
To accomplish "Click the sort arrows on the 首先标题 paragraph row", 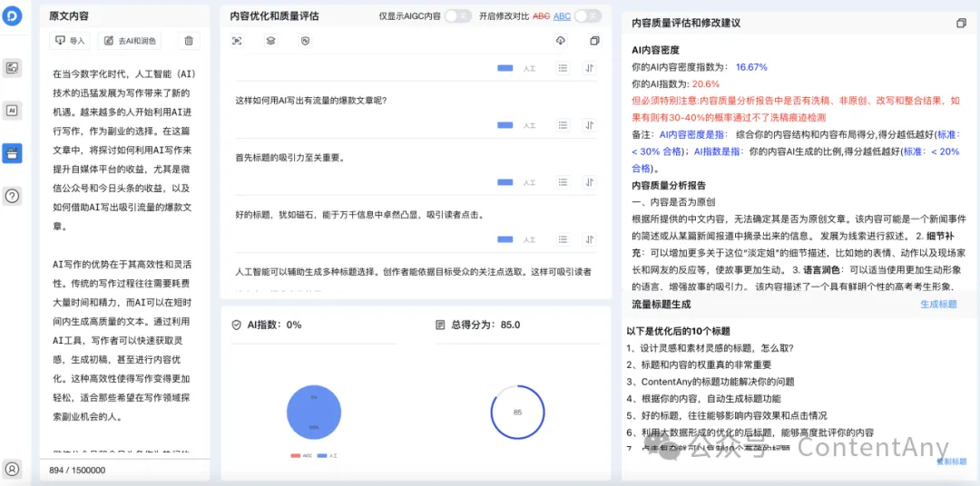I will 589,182.
